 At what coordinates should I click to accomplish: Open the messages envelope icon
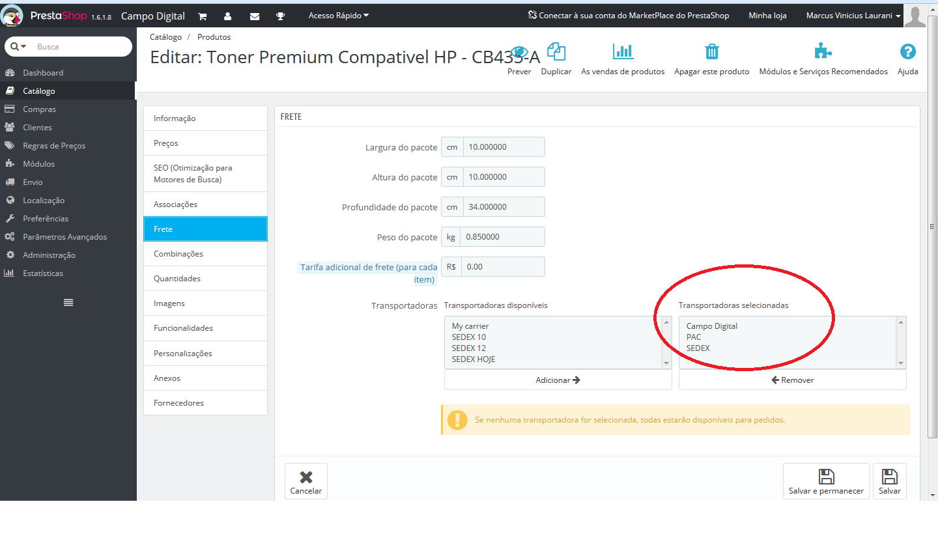255,16
